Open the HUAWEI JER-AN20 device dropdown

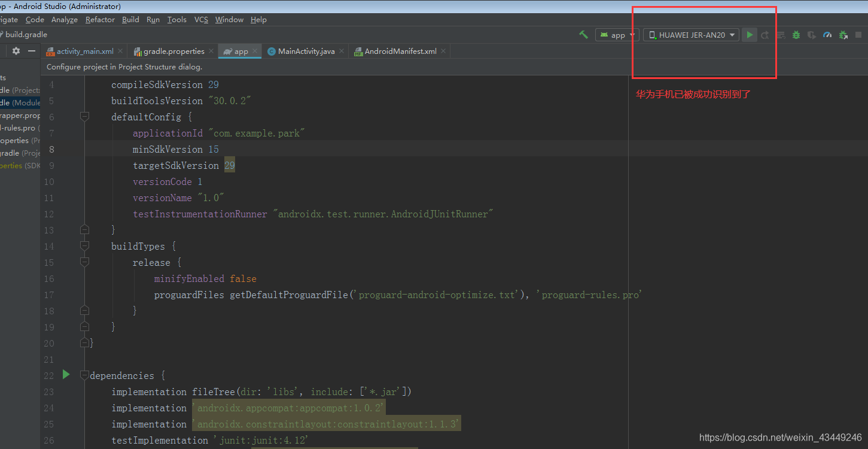click(x=692, y=35)
